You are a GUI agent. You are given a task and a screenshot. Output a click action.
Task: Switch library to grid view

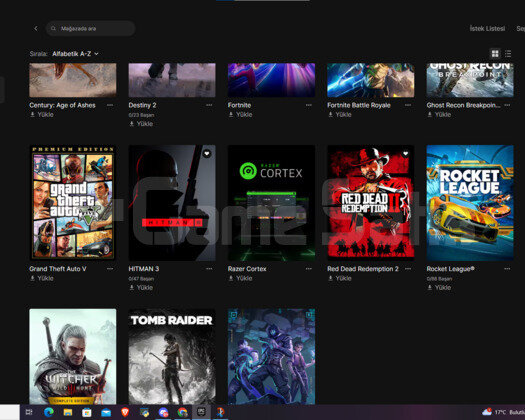(495, 53)
